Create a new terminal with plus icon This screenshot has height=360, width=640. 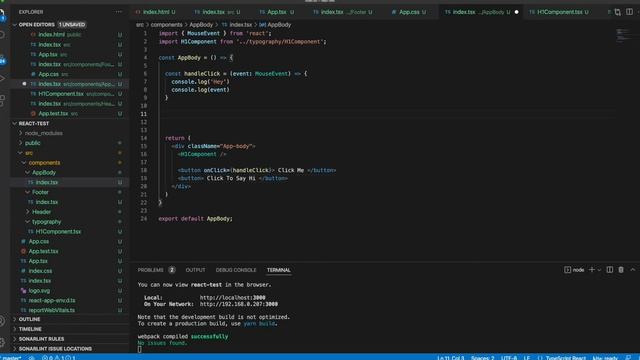(x=591, y=269)
